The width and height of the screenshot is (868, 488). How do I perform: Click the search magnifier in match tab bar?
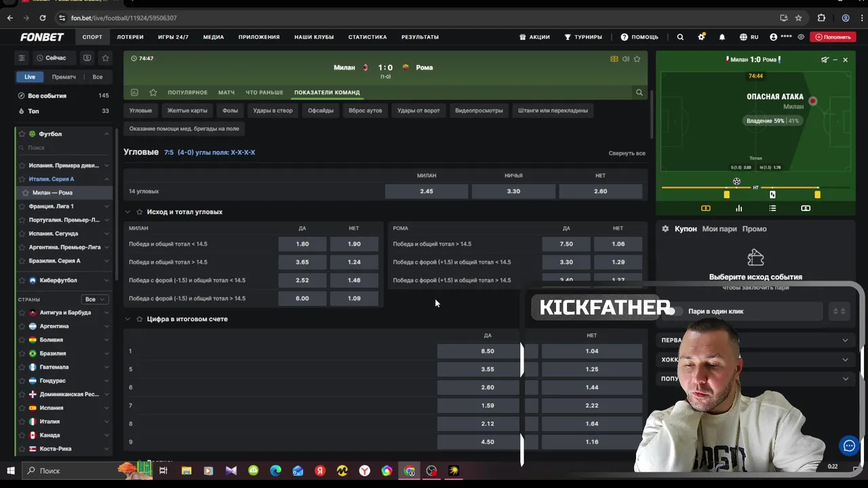click(x=639, y=92)
